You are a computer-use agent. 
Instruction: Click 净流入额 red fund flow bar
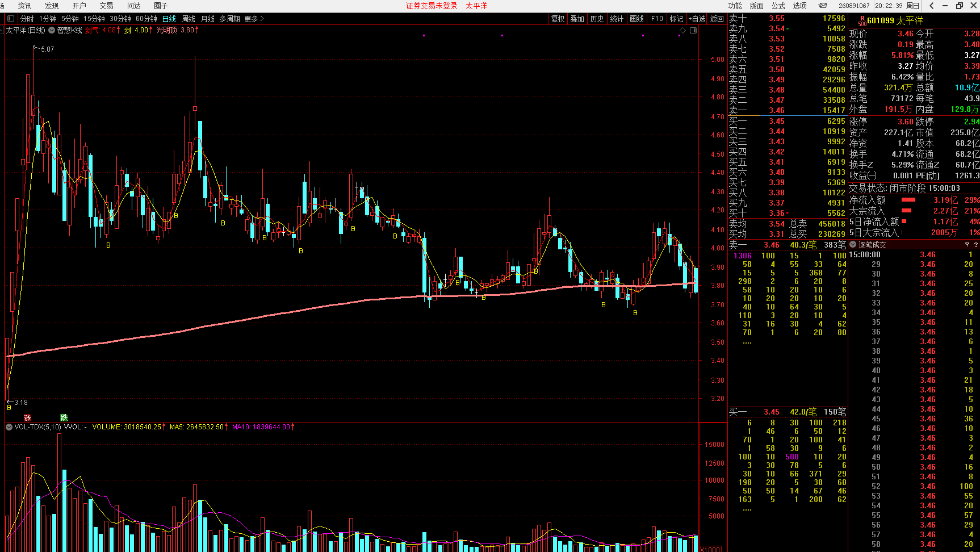(x=908, y=200)
